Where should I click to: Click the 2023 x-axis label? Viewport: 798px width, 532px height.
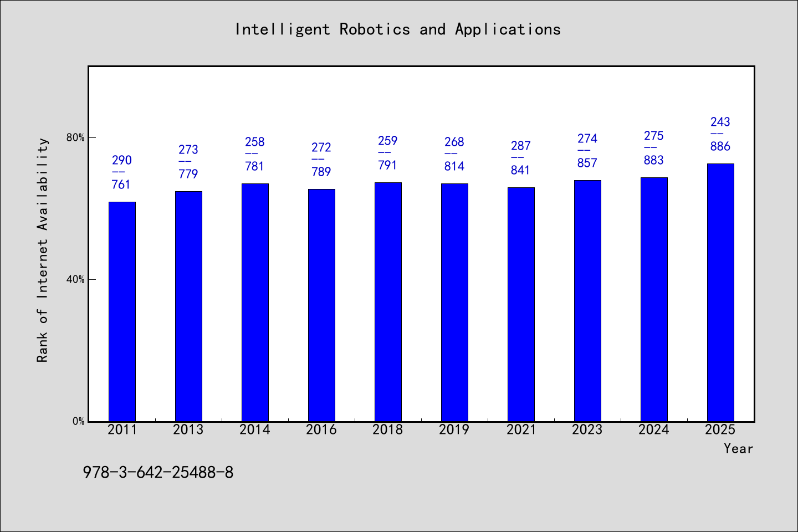pos(587,429)
